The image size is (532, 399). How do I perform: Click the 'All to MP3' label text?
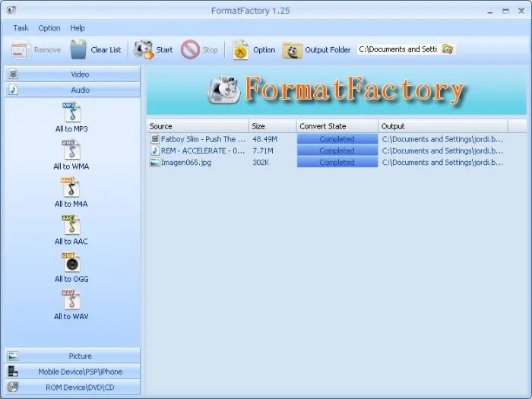pyautogui.click(x=71, y=129)
